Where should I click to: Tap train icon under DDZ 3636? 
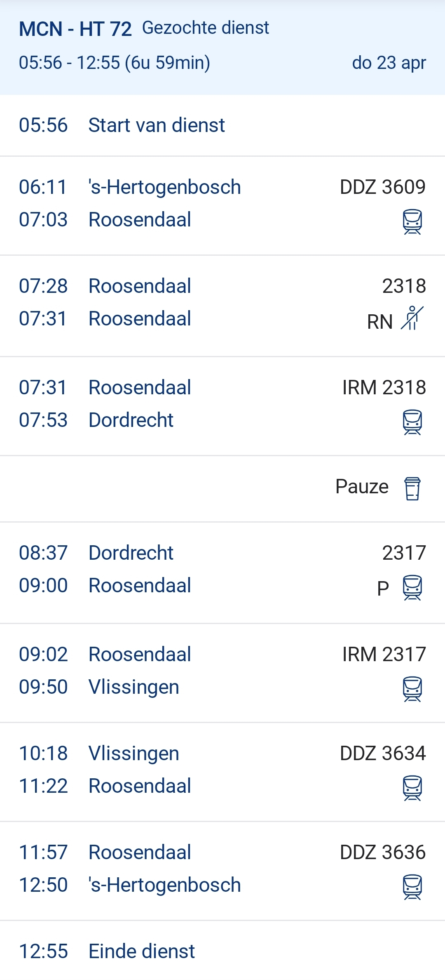tap(412, 887)
